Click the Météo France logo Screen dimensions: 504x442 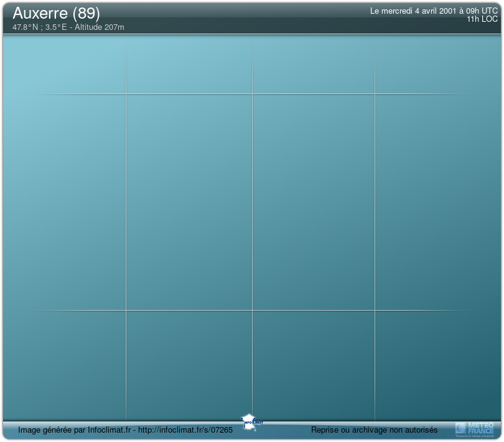coord(474,428)
